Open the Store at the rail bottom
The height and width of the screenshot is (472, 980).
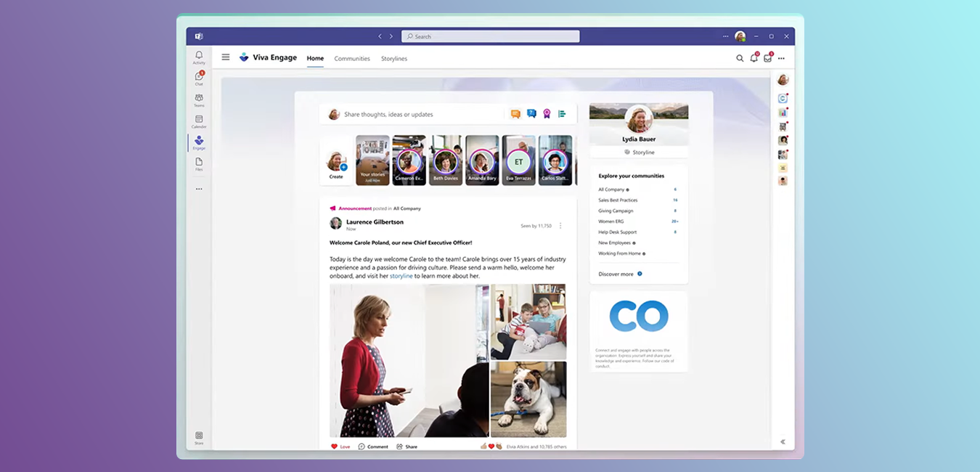pyautogui.click(x=199, y=438)
